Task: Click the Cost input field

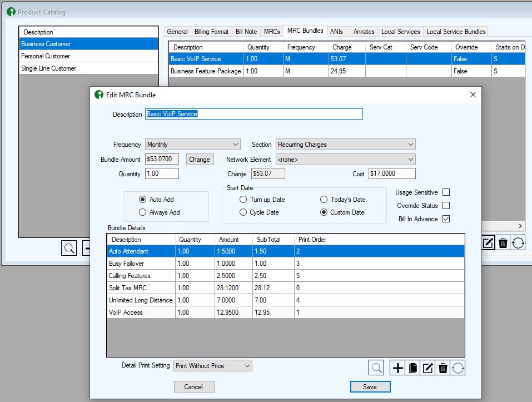Action: (392, 173)
